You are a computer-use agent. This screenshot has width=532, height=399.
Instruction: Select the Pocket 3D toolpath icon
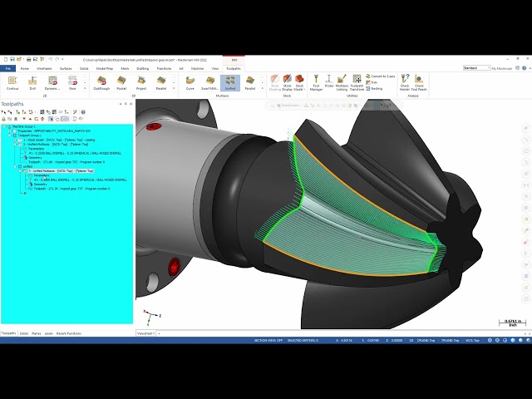point(121,83)
